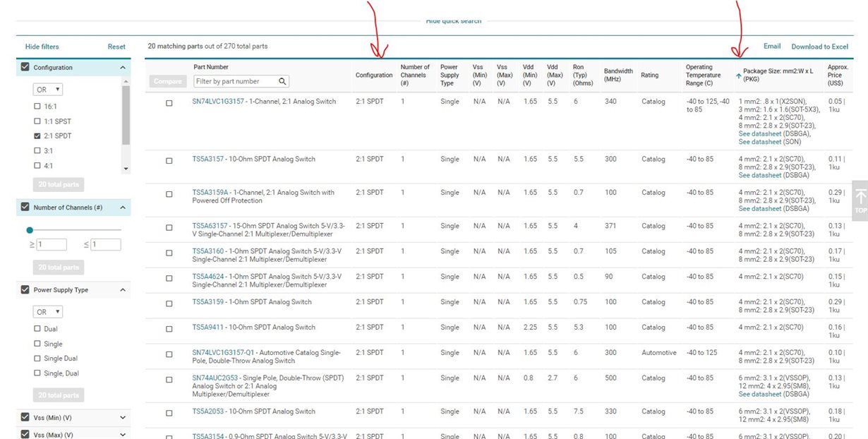
Task: Click the Number of Channels slider handle
Action: pyautogui.click(x=30, y=230)
